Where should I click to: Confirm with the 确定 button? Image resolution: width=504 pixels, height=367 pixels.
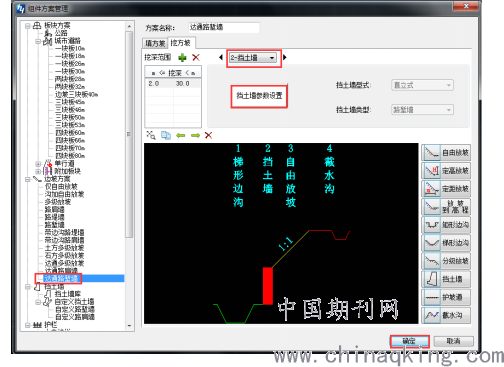pos(409,341)
